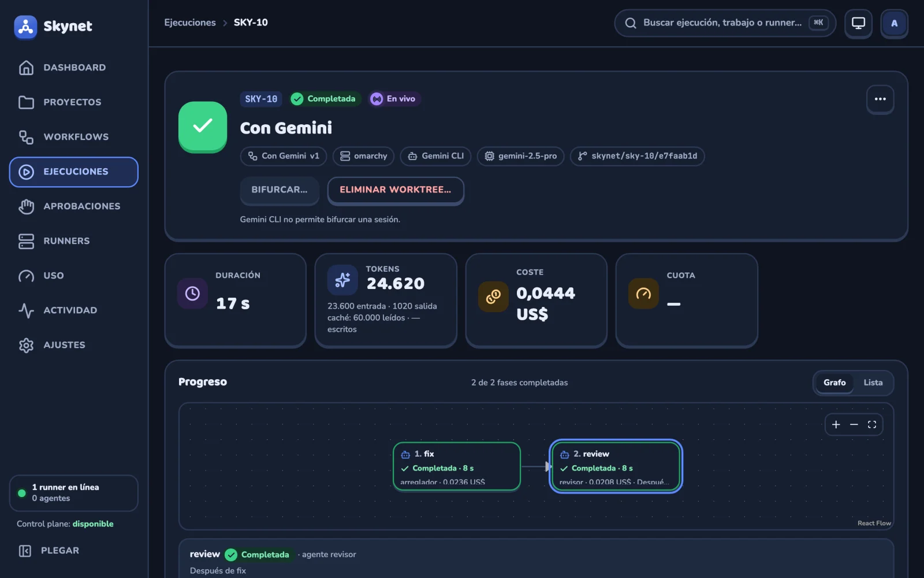Click the Skynet logo icon

click(25, 27)
